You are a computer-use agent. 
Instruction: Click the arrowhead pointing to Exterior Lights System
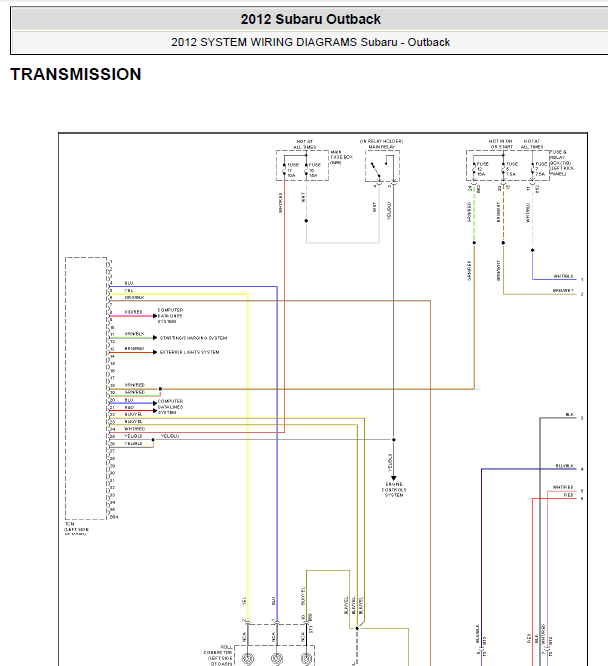(155, 352)
